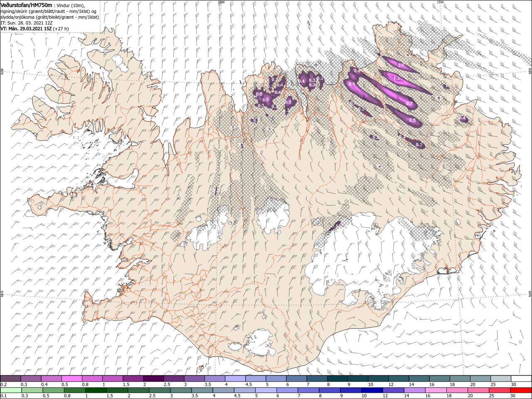Click the white swatch ending the top legend row

point(521,379)
